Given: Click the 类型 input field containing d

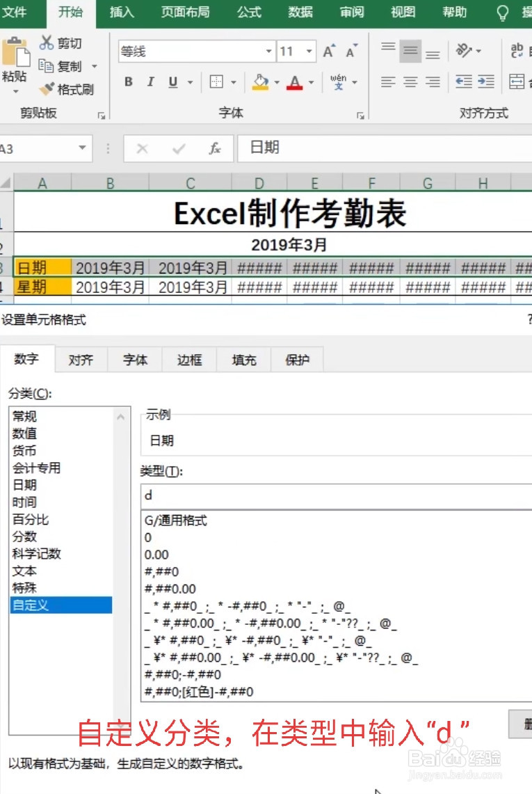Looking at the screenshot, I should (336, 495).
